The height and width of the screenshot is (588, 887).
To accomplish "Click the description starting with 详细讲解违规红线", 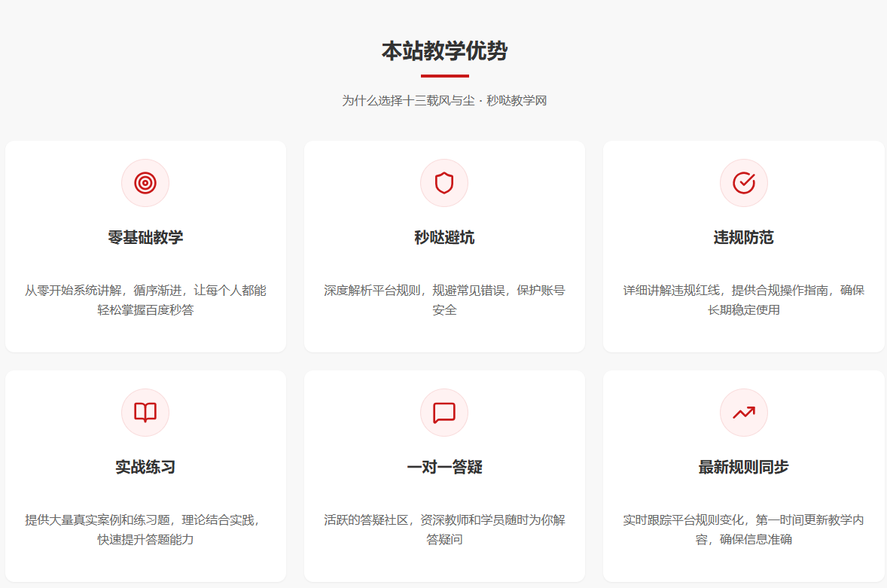I will point(743,300).
